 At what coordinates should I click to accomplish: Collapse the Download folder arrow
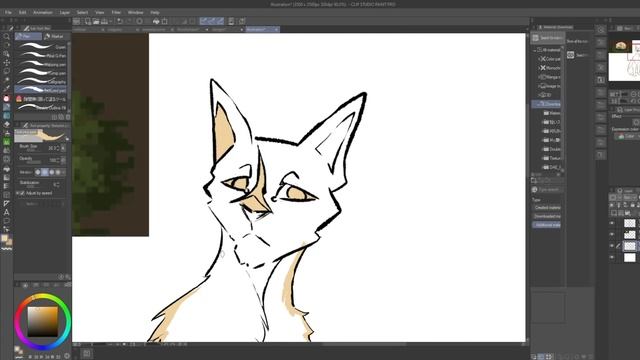point(539,104)
